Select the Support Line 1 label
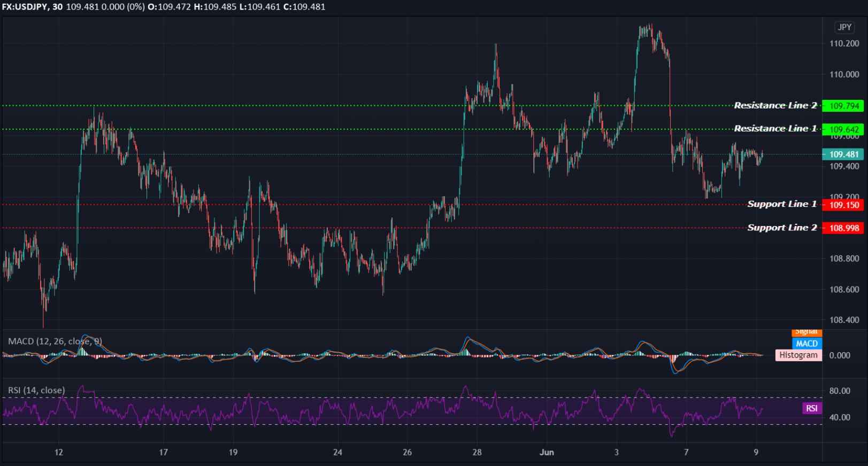The height and width of the screenshot is (466, 868). 782,204
